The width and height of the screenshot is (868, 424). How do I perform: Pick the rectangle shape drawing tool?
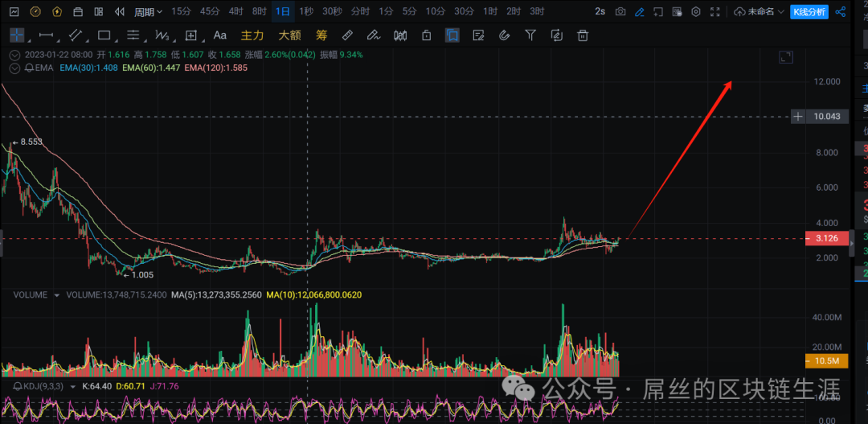tap(104, 35)
